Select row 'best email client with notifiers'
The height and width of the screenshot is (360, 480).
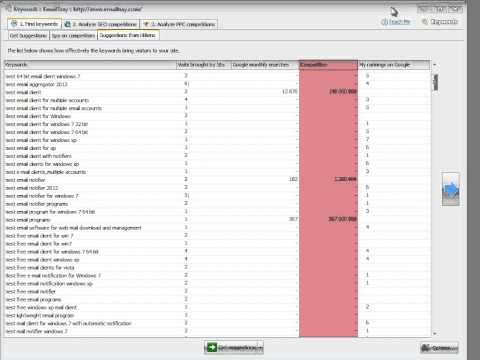click(x=217, y=156)
